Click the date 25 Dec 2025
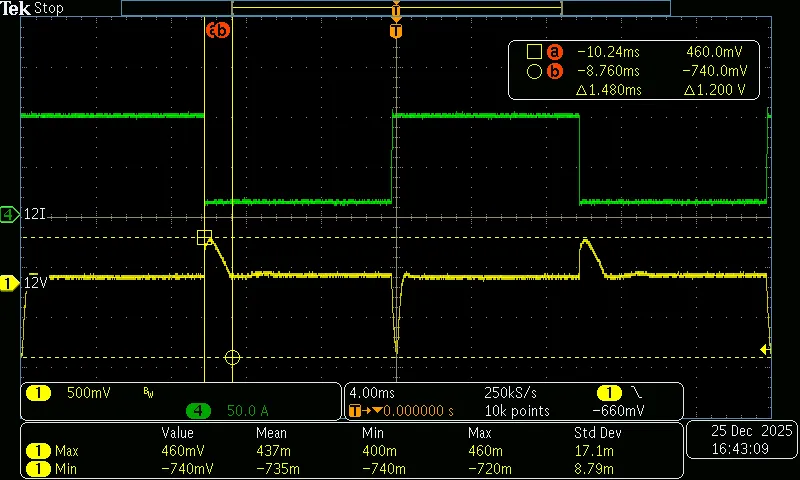This screenshot has height=480, width=800. 752,431
